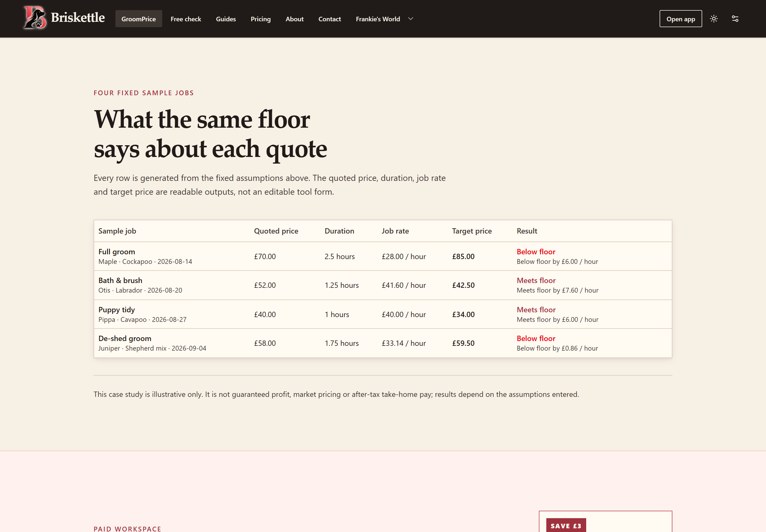Click the Job rate column header
Image resolution: width=766 pixels, height=532 pixels.
[x=395, y=231]
